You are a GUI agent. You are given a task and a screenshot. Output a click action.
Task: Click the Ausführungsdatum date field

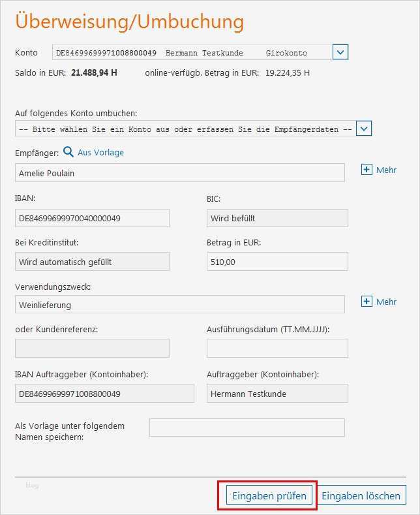[x=277, y=349]
